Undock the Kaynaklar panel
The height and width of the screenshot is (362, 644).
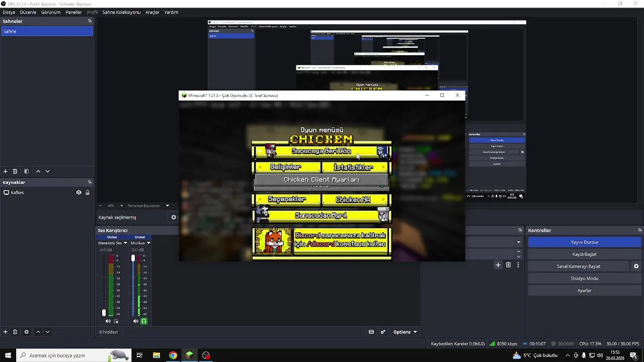[90, 183]
